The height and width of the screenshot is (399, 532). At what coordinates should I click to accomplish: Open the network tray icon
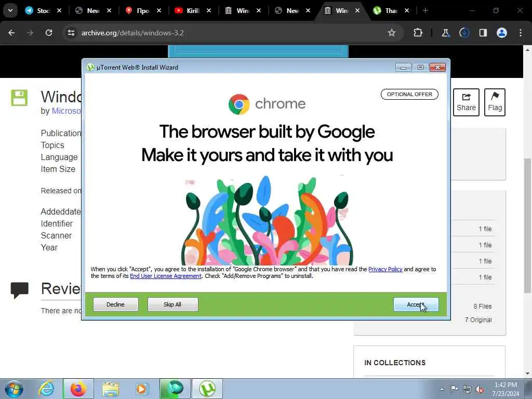[x=467, y=389]
